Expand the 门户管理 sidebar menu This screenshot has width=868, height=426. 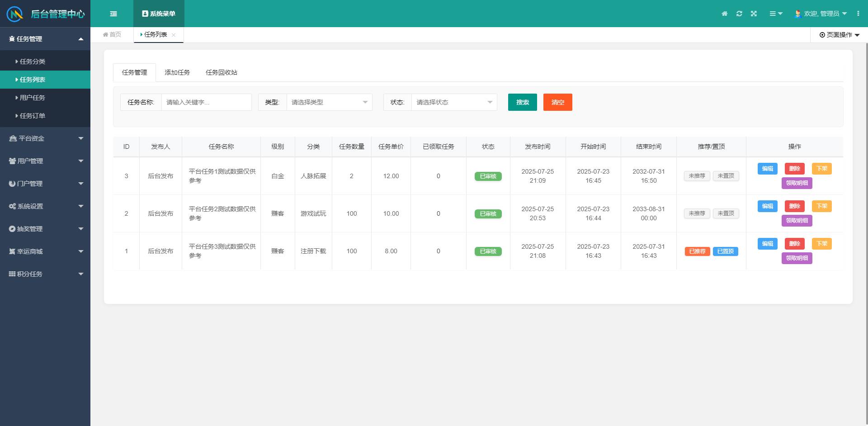tap(45, 184)
